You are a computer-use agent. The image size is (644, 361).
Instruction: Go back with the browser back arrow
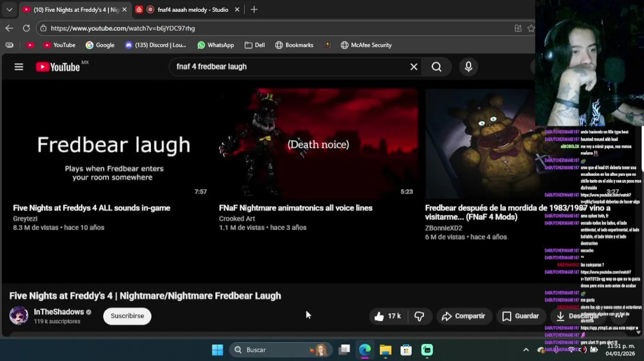pos(9,28)
